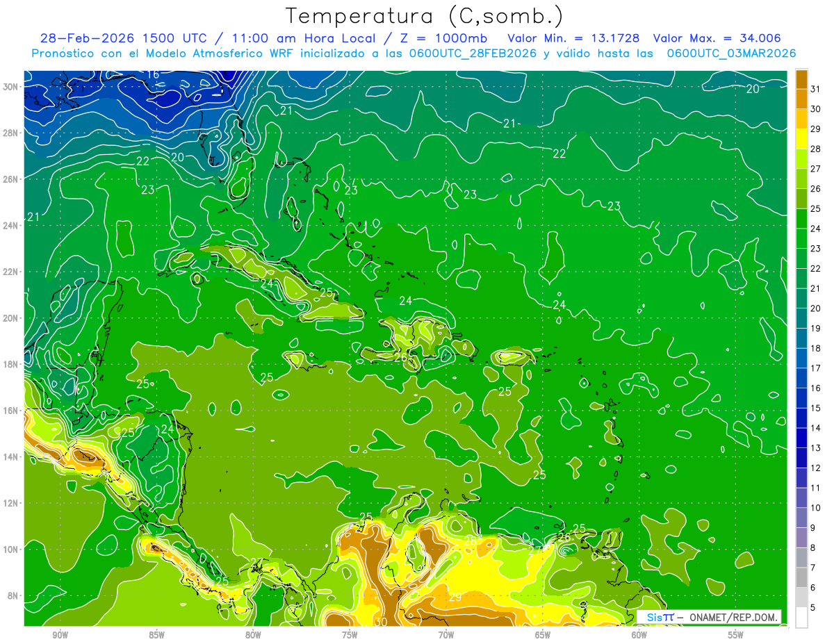
Task: Click the 26N latitude axis label
Action: click(11, 179)
